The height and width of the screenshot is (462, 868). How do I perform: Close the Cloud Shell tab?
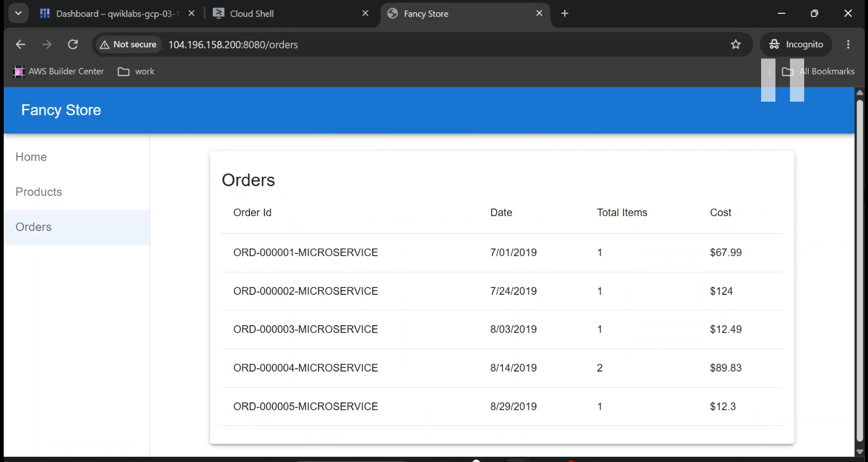pos(365,14)
